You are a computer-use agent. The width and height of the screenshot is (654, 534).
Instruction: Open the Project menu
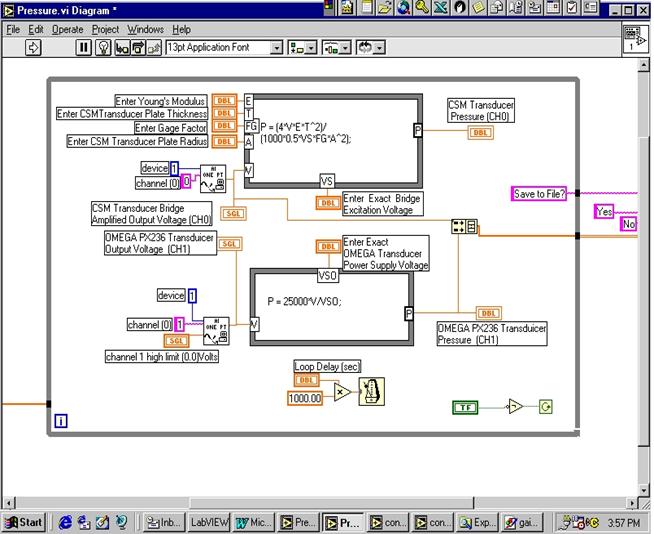[105, 29]
